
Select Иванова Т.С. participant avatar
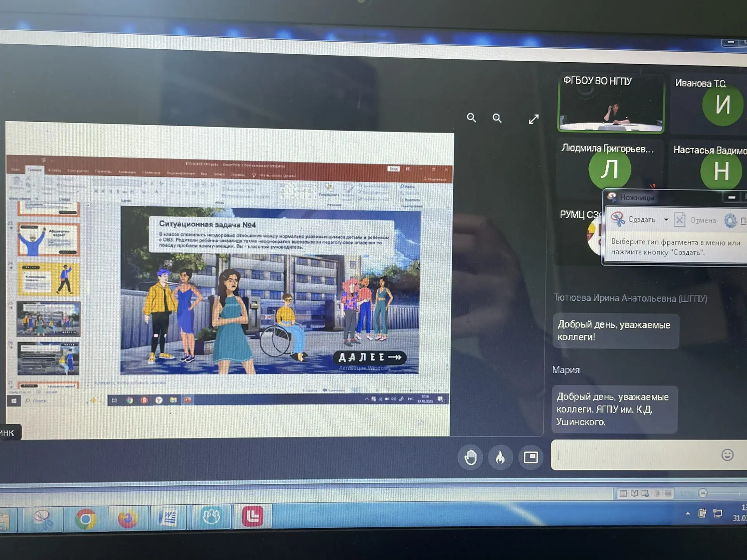click(x=722, y=105)
